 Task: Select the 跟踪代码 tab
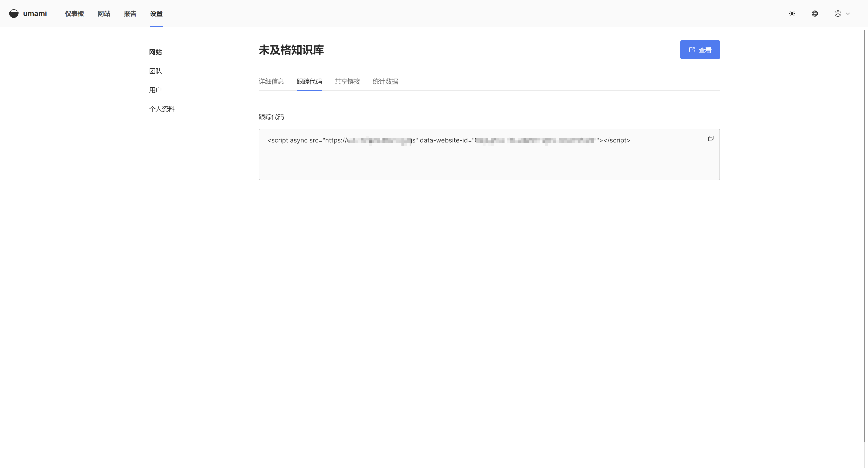[x=309, y=82]
